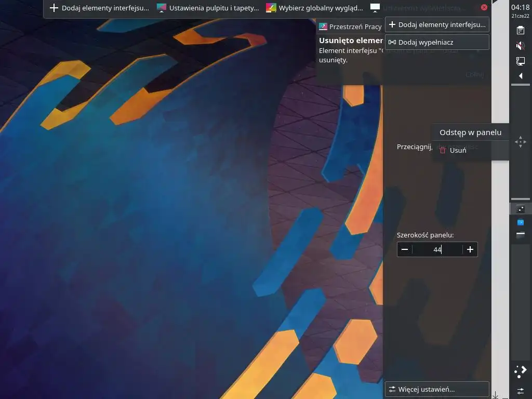Click the Usunięto element notification title
532x399 pixels.
click(351, 41)
